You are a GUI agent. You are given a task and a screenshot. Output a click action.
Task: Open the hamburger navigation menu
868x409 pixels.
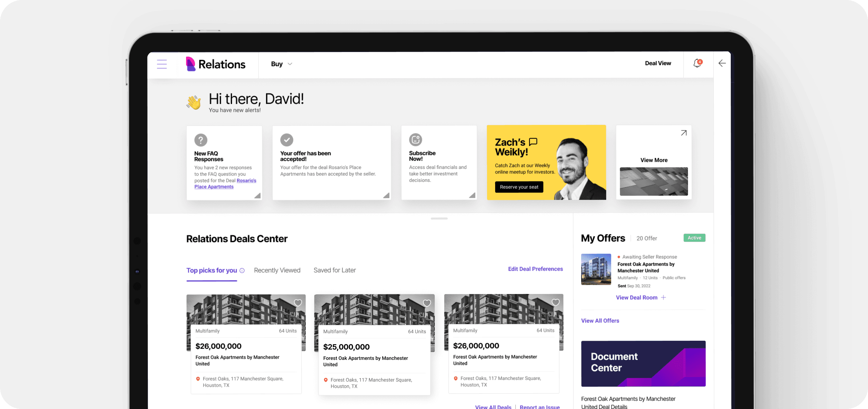point(162,64)
